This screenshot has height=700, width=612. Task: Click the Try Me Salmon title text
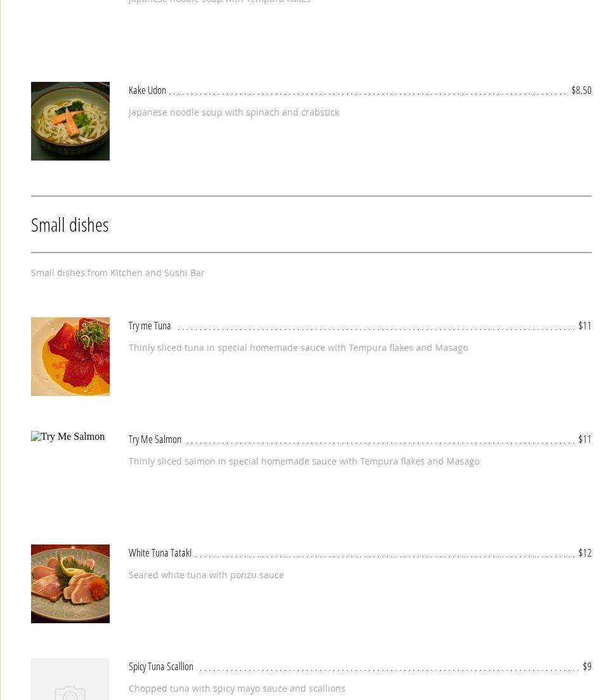[155, 439]
